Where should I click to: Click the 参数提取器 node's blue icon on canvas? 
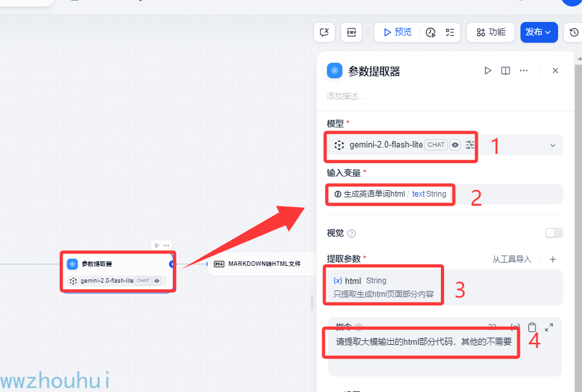point(73,264)
